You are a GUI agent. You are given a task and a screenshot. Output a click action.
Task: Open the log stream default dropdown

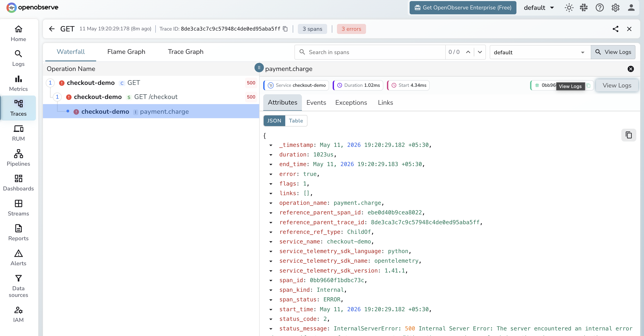pos(540,52)
